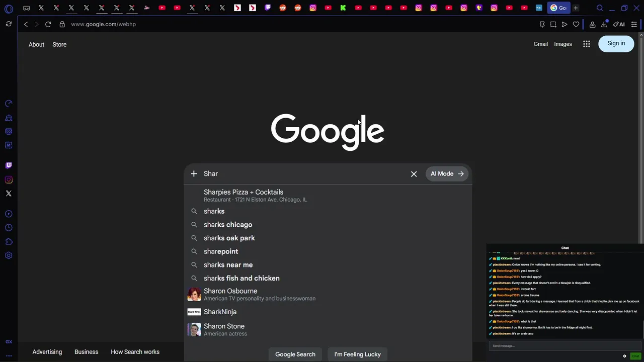644x362 pixels.
Task: Open chat settings gear in Chat panel
Action: point(624,356)
